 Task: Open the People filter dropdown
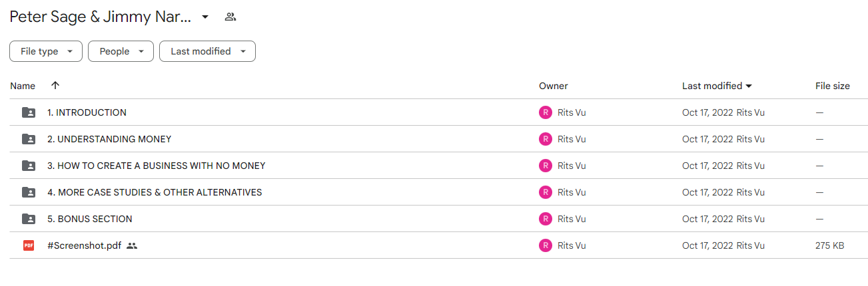[121, 51]
